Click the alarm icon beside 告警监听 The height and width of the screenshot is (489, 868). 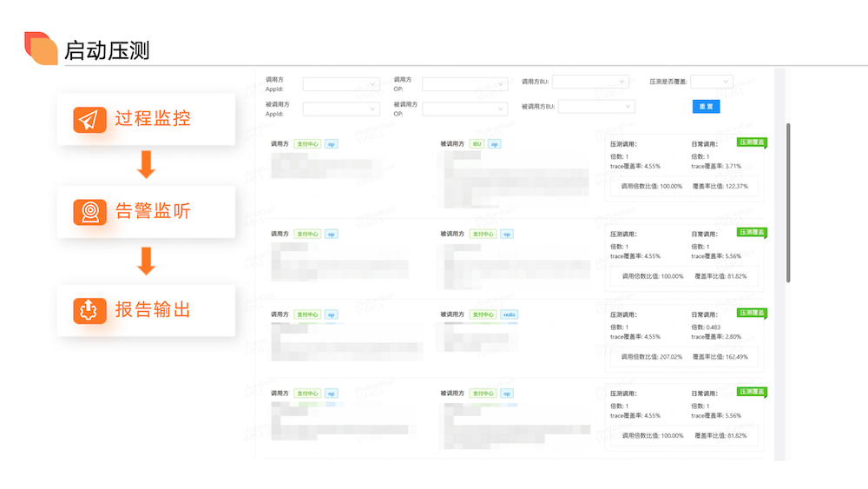(89, 212)
